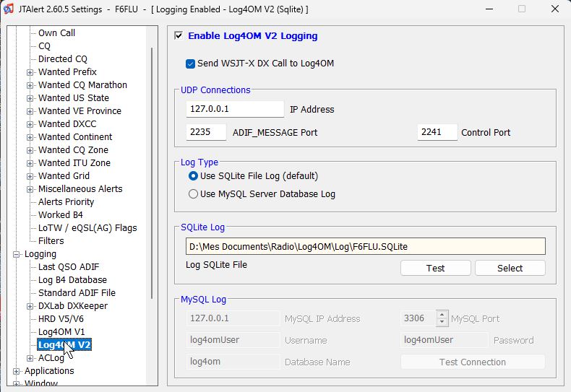Select LoTW / eQSL(AG) Flags item
Screen dimensions: 571x392
click(x=87, y=228)
